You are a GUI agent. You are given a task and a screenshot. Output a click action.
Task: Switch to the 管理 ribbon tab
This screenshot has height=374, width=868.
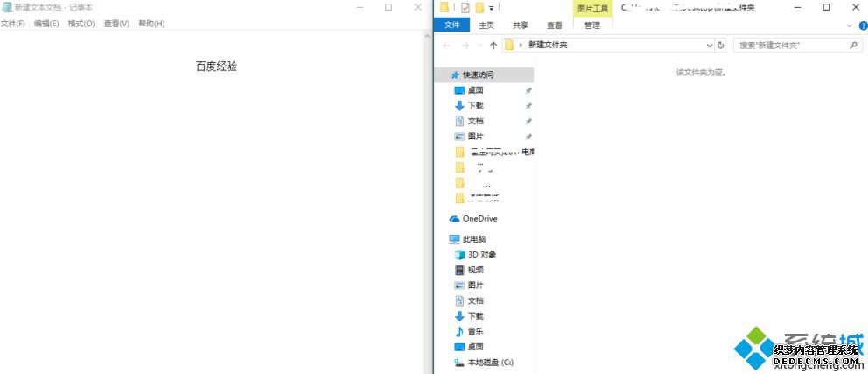coord(592,25)
